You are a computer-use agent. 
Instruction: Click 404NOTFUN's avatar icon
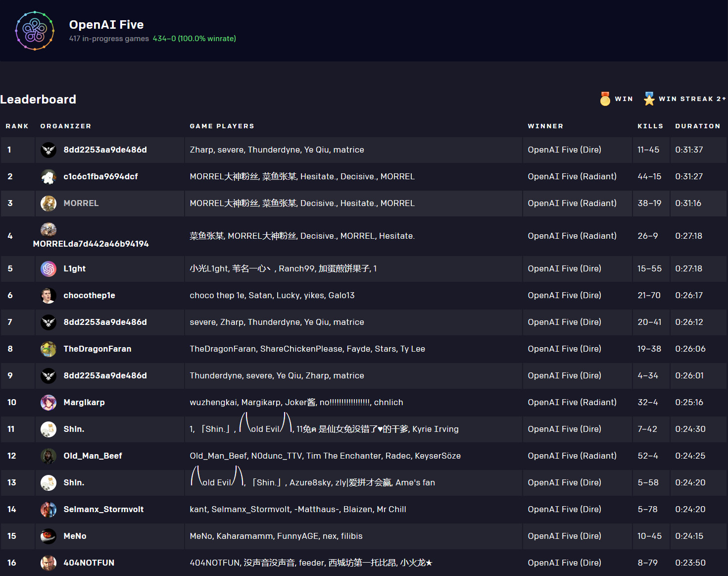click(49, 563)
